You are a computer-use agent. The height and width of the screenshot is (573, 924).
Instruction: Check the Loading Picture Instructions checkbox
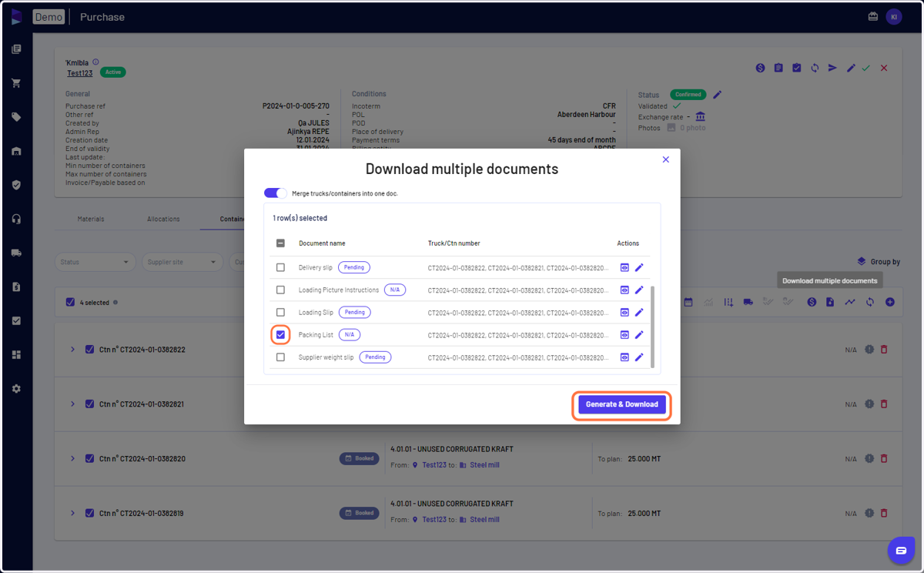tap(280, 290)
